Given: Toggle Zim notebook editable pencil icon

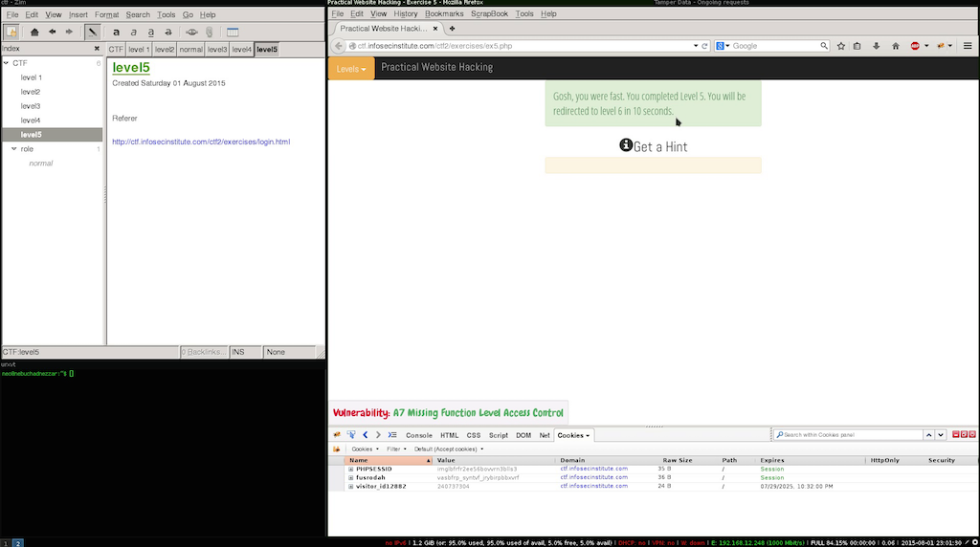Looking at the screenshot, I should (92, 32).
